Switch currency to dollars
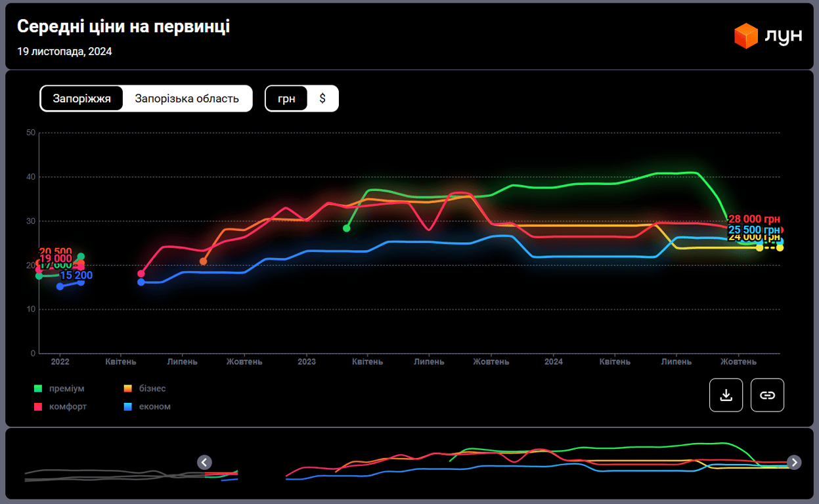The width and height of the screenshot is (819, 504). 322,99
